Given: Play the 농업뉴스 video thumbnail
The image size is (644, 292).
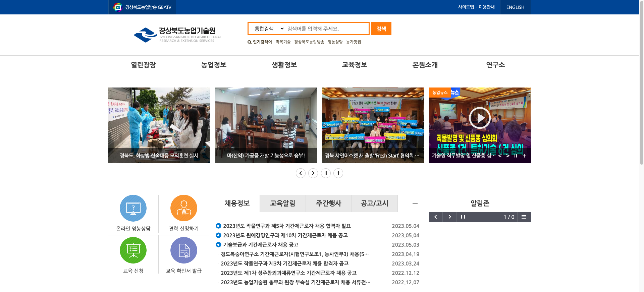Looking at the screenshot, I should click(x=480, y=118).
